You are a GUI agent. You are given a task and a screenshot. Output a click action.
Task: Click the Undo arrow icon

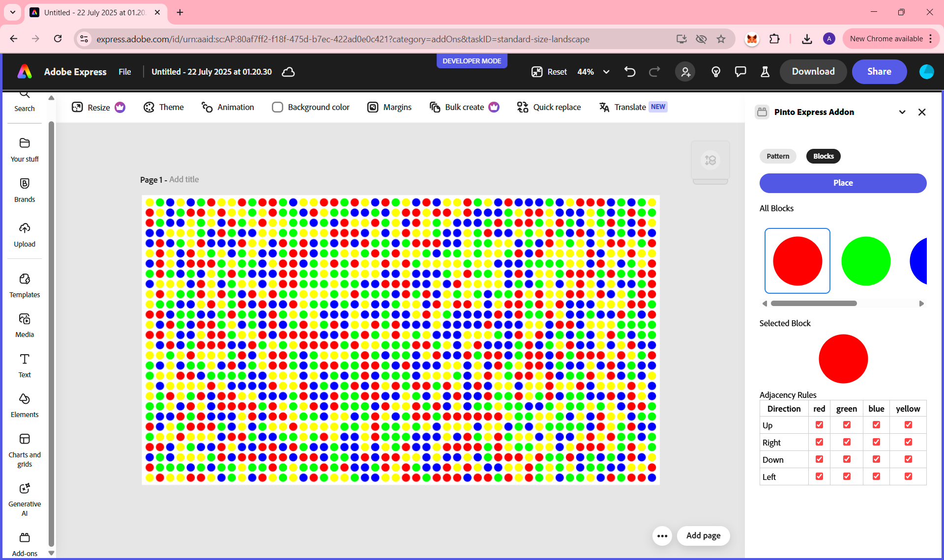630,72
